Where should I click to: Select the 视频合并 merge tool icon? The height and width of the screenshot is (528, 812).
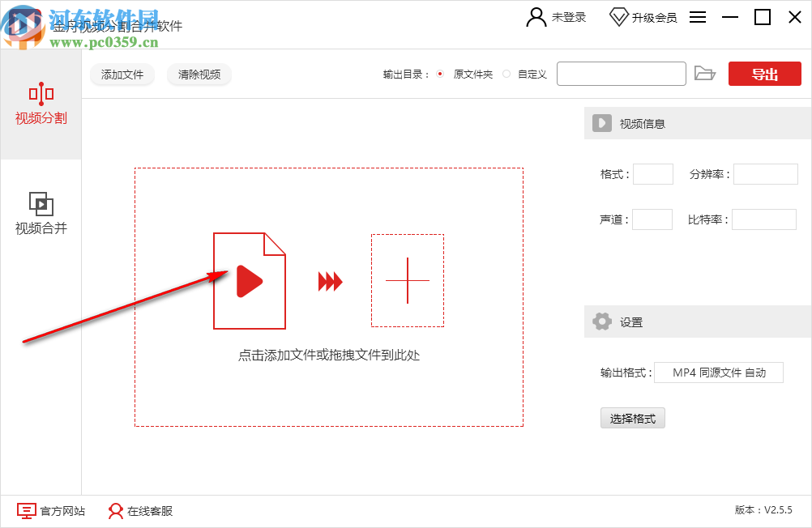point(40,205)
